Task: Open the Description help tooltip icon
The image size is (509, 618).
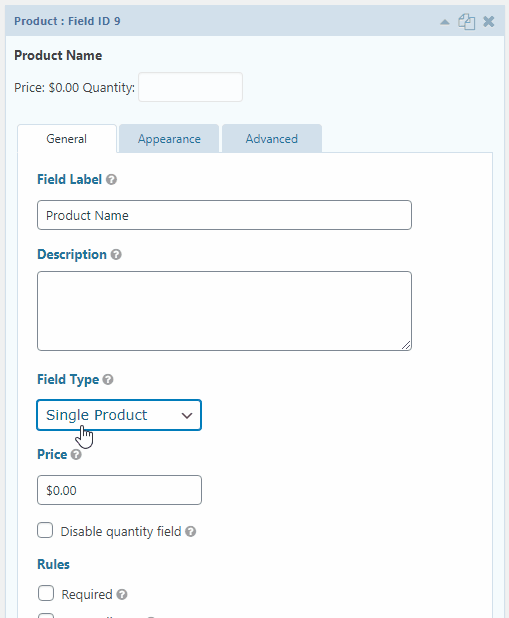Action: point(116,255)
